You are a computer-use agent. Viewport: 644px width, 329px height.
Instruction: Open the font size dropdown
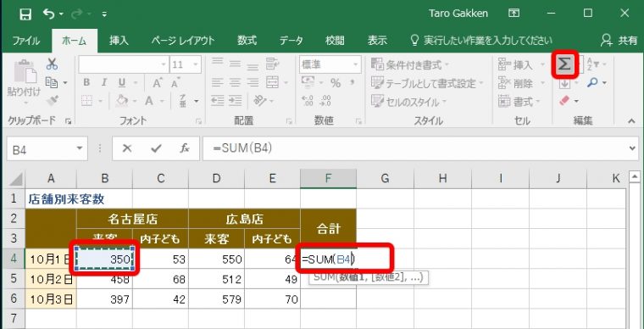196,65
